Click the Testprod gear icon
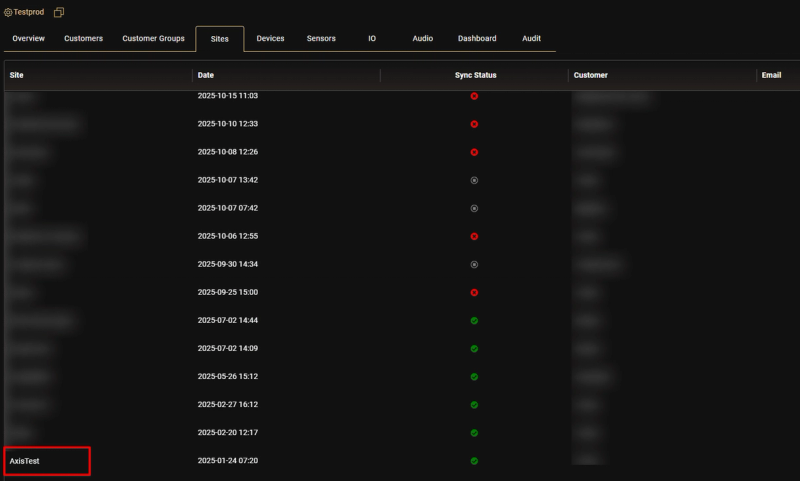Viewport: 800px width, 481px height. pos(8,12)
